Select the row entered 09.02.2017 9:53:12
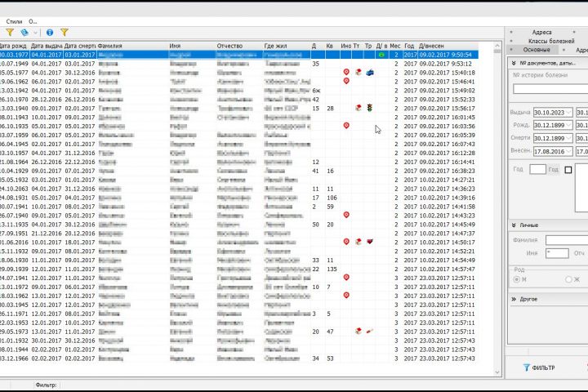Image resolution: width=588 pixels, height=392 pixels. tap(238, 64)
